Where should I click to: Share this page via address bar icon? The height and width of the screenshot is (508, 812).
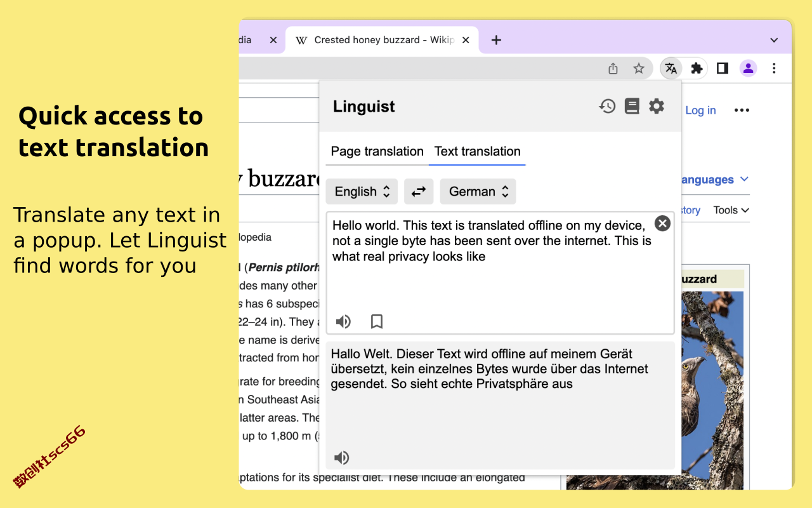(613, 69)
